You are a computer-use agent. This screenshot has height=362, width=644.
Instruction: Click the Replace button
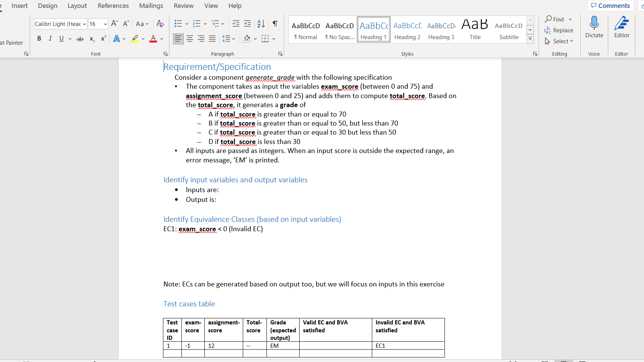click(560, 30)
